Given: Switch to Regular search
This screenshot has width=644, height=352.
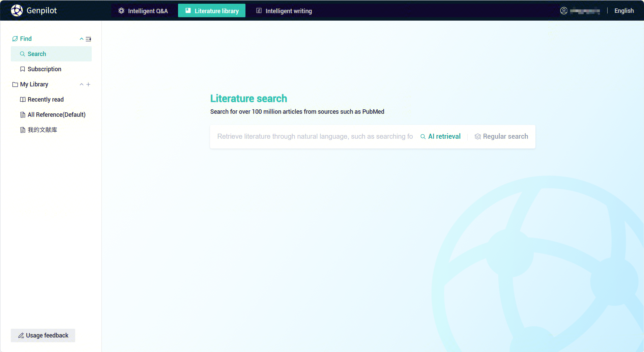Looking at the screenshot, I should (x=505, y=137).
